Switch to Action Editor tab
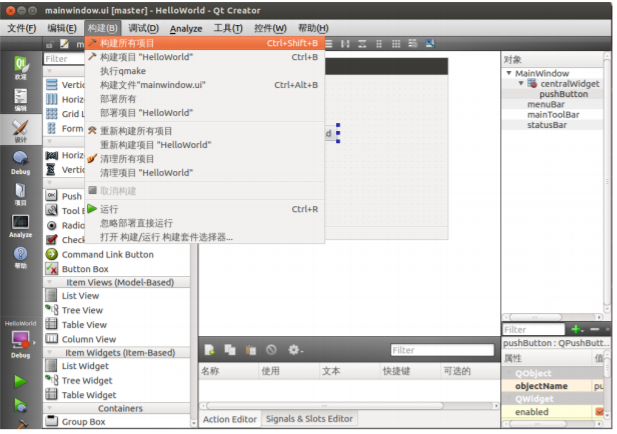 tap(230, 419)
